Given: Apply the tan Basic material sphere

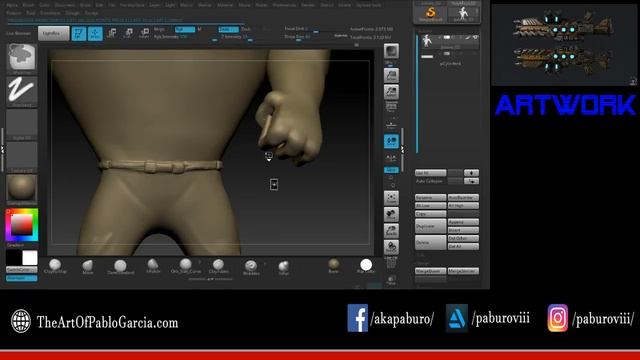Looking at the screenshot, I should pos(333,265).
